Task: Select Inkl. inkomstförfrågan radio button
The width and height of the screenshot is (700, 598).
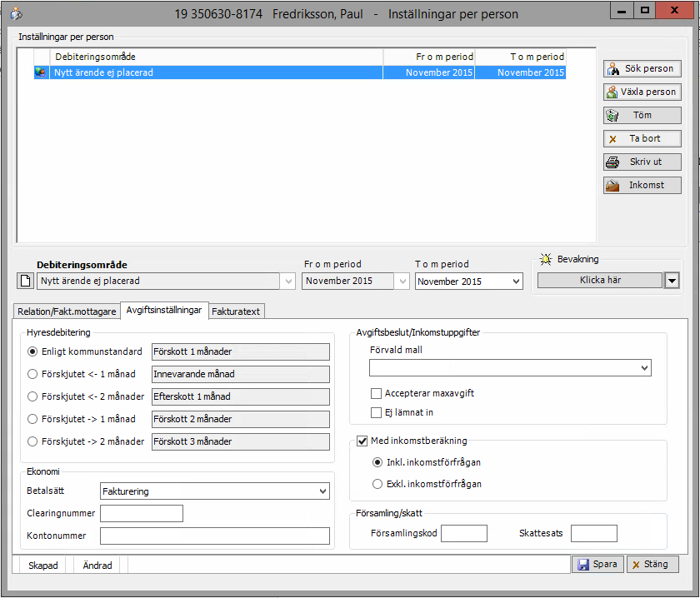Action: pos(377,462)
